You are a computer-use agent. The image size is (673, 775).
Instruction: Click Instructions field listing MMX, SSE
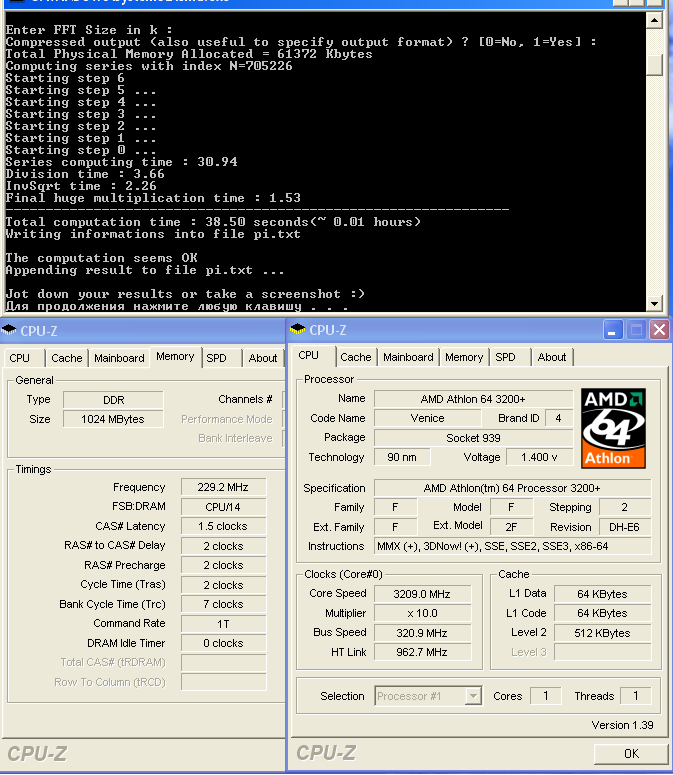(x=512, y=546)
